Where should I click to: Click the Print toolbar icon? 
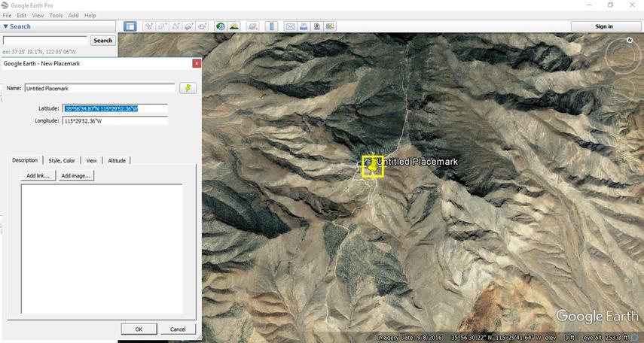tap(304, 26)
